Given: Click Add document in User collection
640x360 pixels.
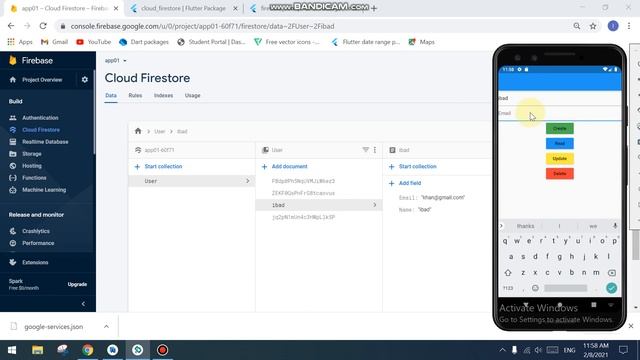Looking at the screenshot, I should click(x=284, y=167).
